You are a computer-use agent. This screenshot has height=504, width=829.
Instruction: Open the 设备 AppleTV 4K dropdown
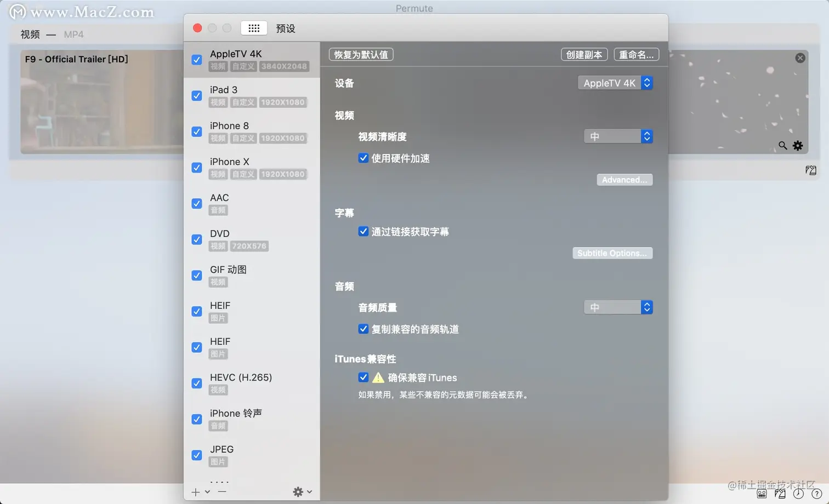615,83
